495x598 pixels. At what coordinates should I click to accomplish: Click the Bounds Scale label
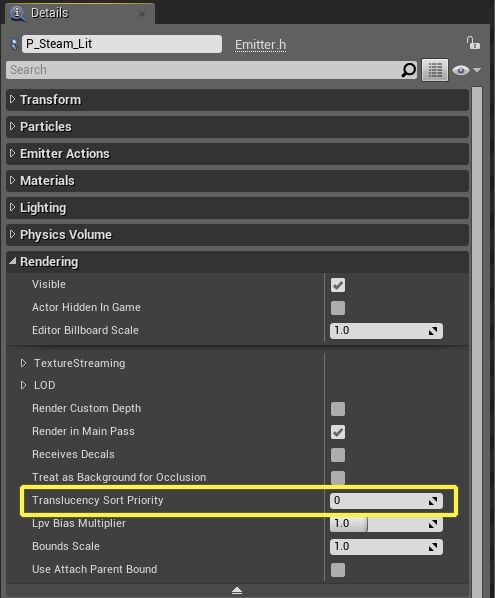coord(66,546)
